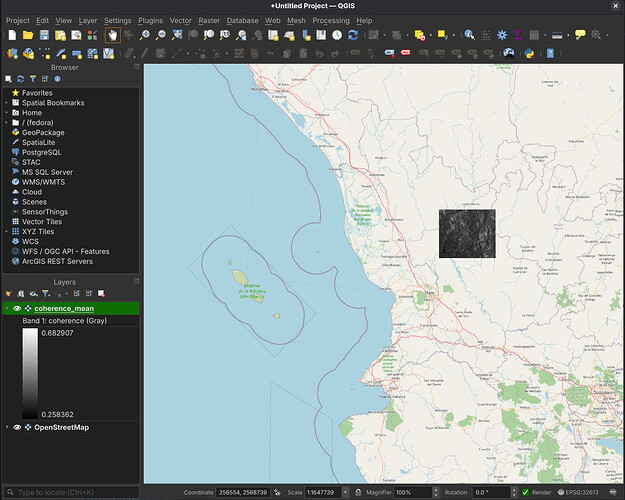This screenshot has height=500, width=625.
Task: Click the Type to locate search box
Action: tap(72, 492)
